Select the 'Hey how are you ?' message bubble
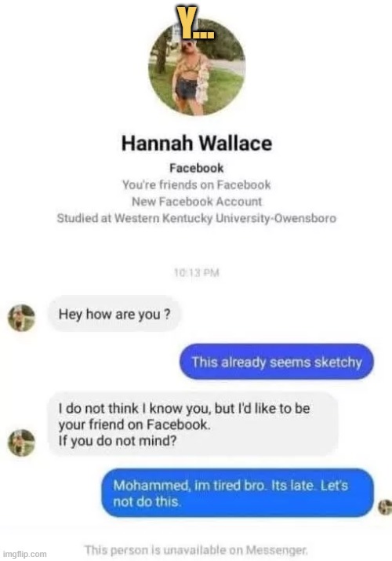The height and width of the screenshot is (561, 392). tap(114, 314)
